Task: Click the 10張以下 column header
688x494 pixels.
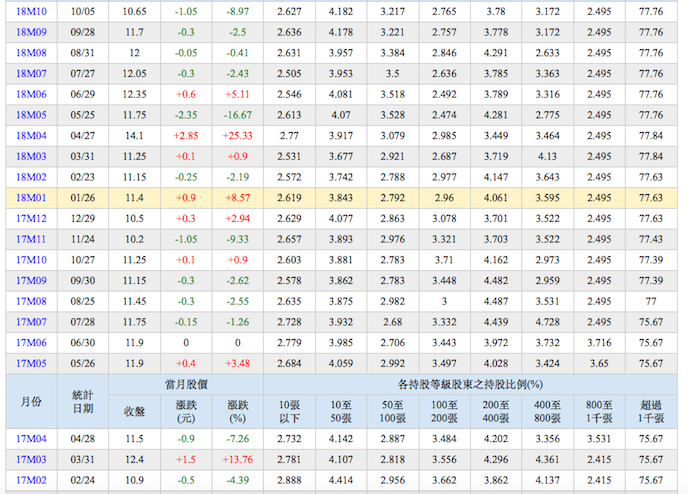Action: pyautogui.click(x=289, y=412)
